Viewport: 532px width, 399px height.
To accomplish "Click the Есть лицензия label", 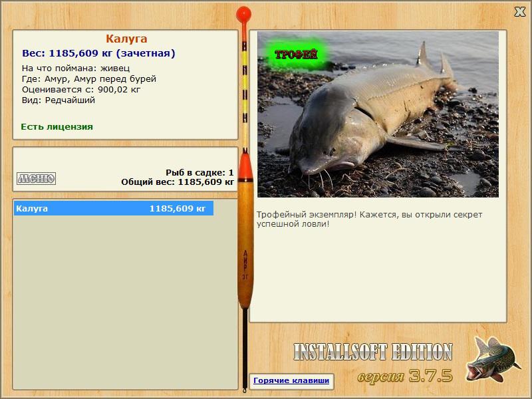I will [57, 127].
